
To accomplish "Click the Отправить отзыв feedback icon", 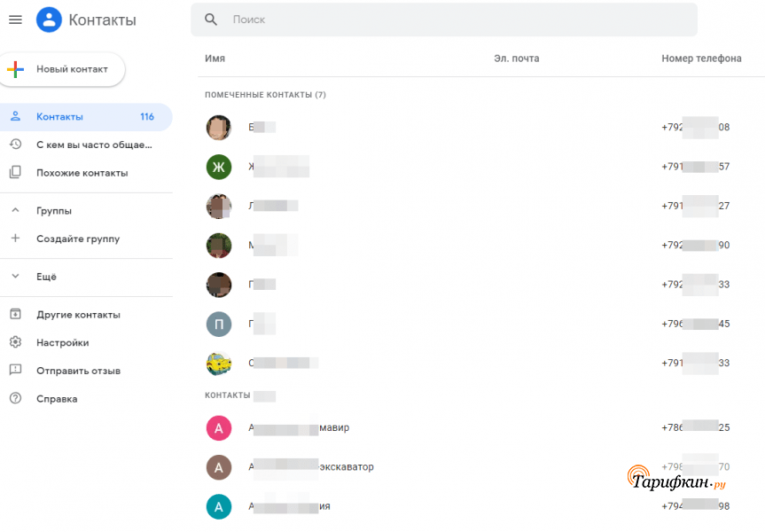I will 15,371.
